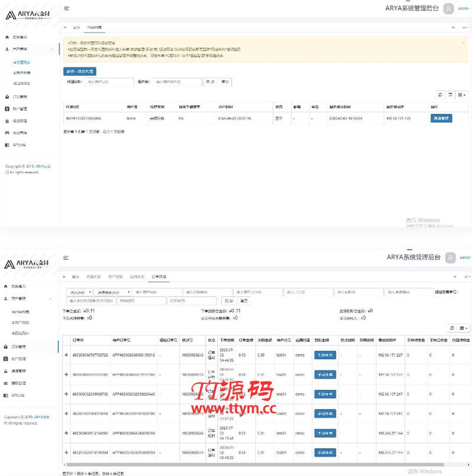The height and width of the screenshot is (476, 472).
Task: Expand order row timed 04:44:38 with plus
Action: (67, 354)
